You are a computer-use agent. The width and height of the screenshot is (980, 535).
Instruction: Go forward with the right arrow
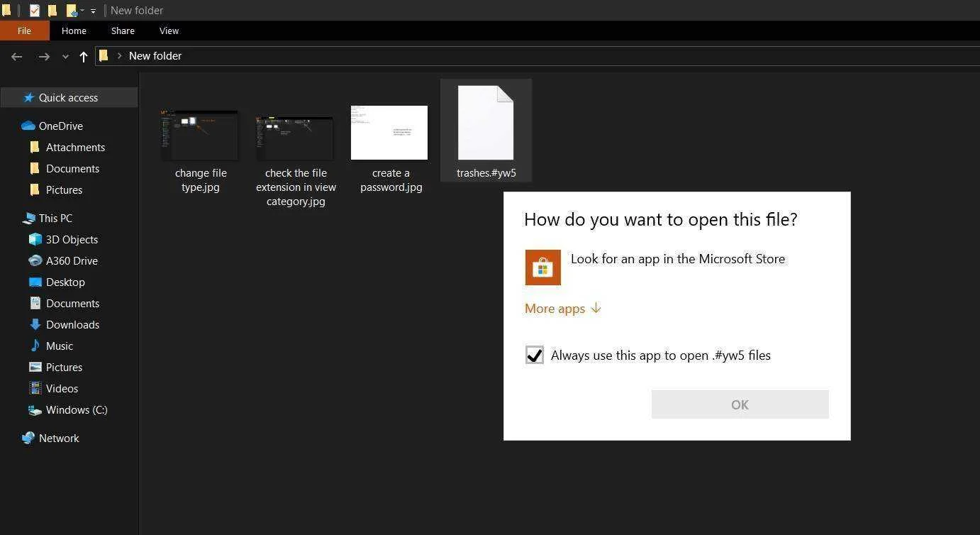(x=44, y=56)
